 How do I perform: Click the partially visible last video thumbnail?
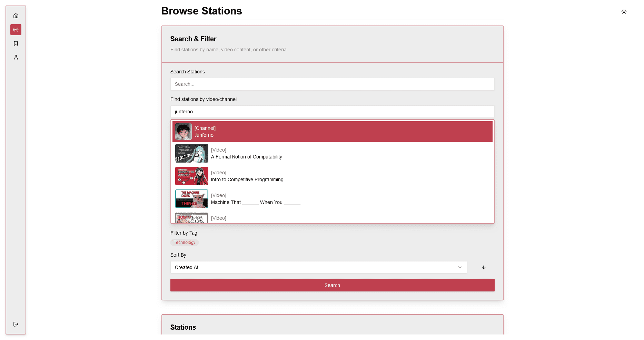(191, 218)
